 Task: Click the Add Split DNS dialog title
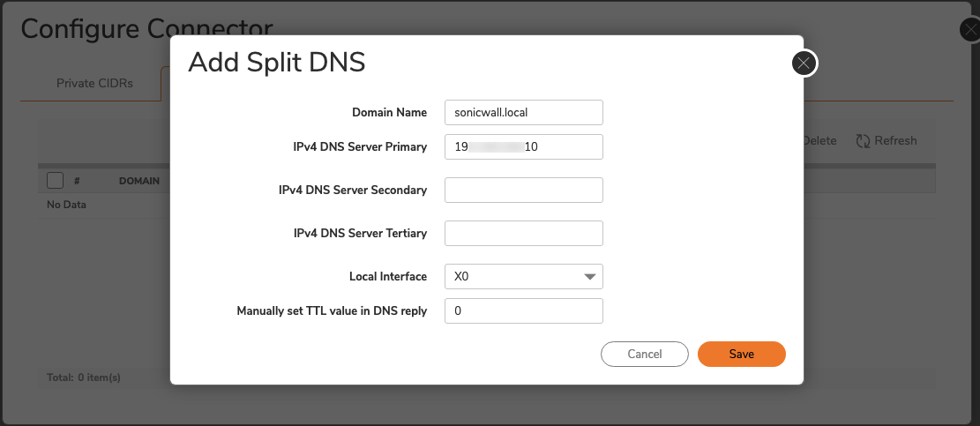(277, 63)
